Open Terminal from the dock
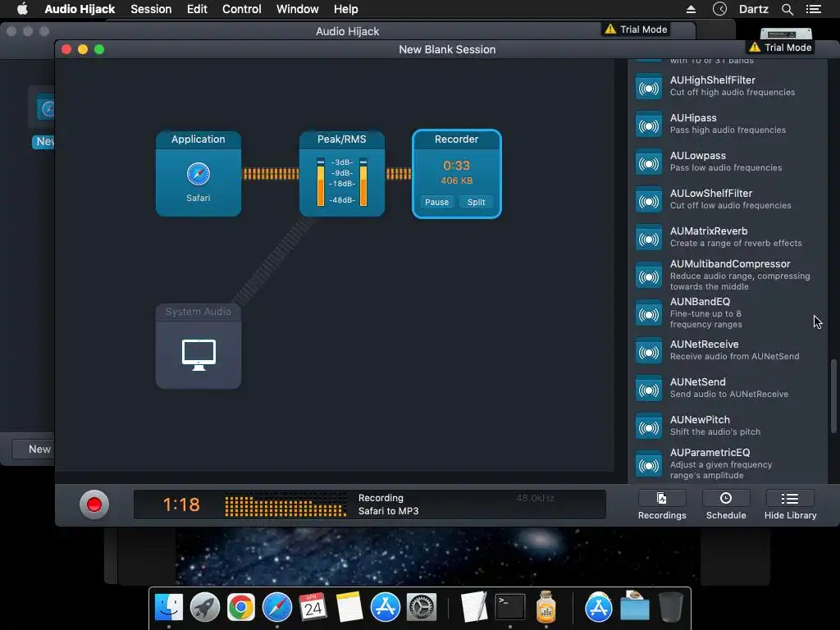This screenshot has width=840, height=630. (510, 608)
